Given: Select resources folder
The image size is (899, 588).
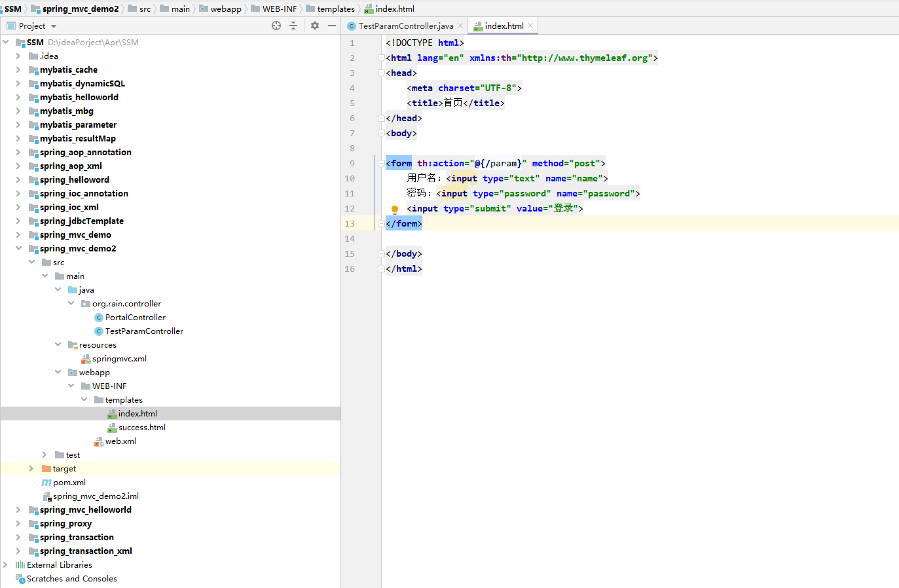Looking at the screenshot, I should coord(98,345).
